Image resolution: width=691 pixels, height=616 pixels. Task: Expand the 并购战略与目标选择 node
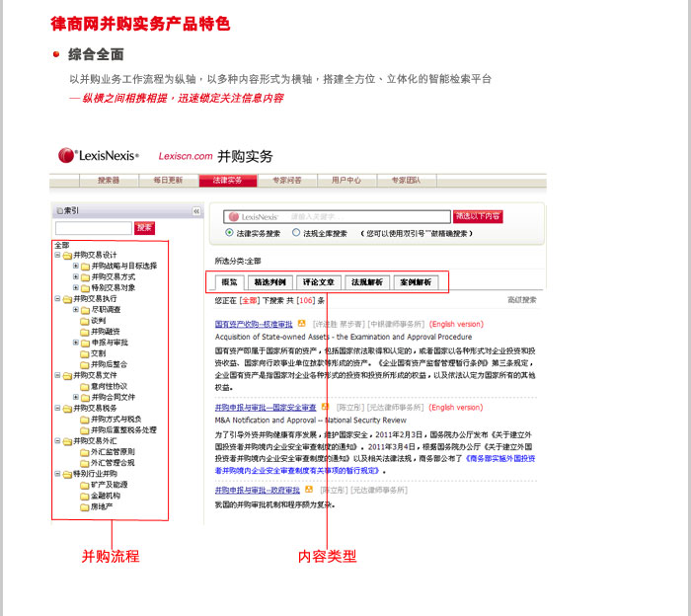tap(76, 266)
